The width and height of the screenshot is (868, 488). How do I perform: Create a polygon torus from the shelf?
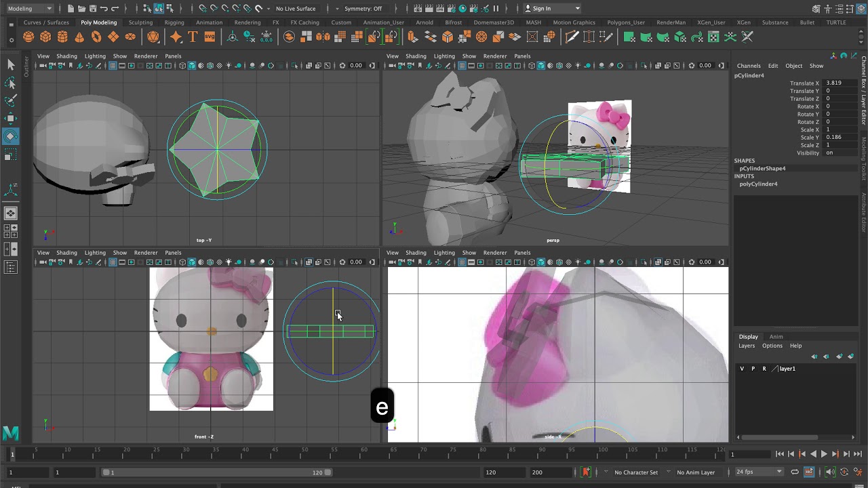click(x=96, y=37)
